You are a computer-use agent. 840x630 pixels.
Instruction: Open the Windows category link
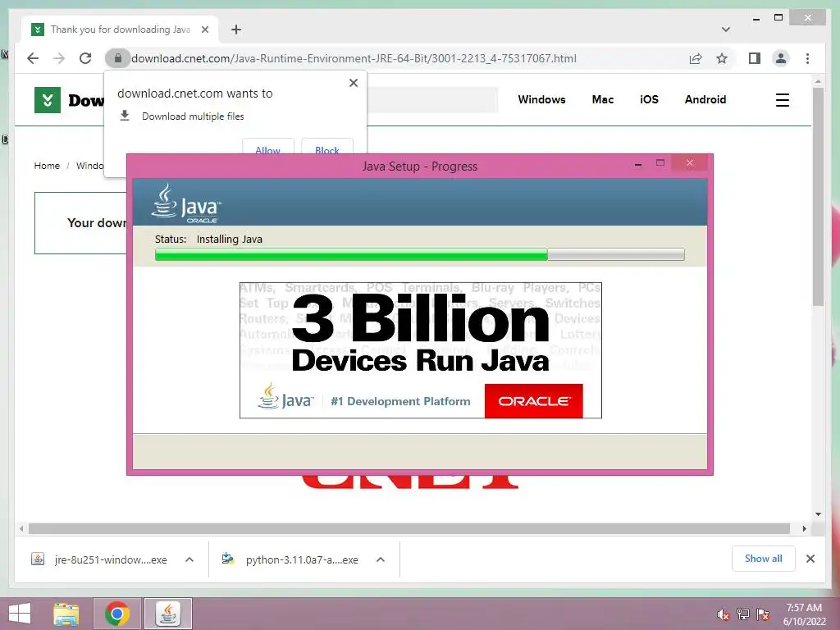coord(541,99)
